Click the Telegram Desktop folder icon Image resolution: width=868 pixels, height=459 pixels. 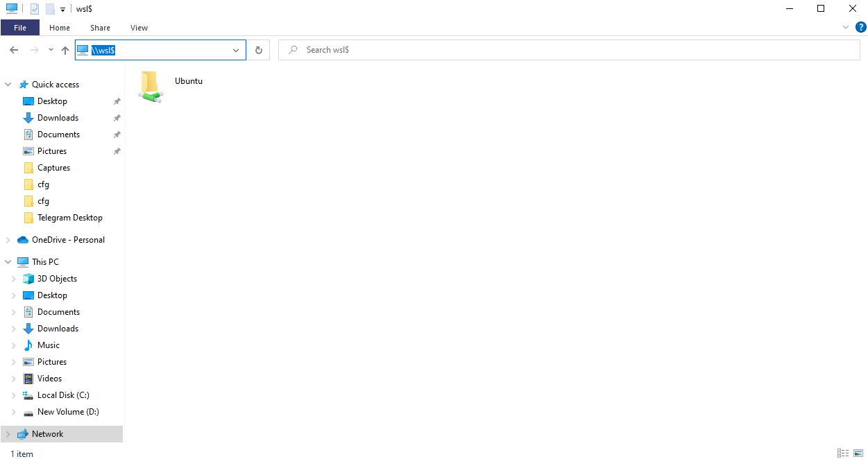[x=28, y=218]
